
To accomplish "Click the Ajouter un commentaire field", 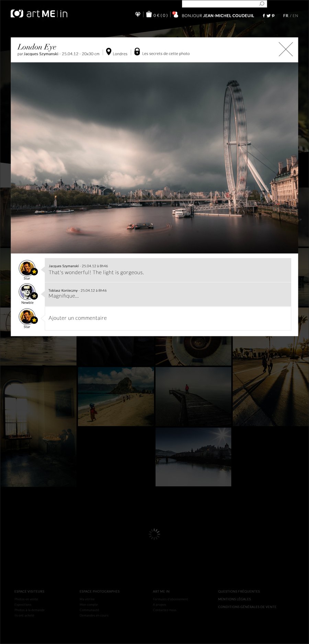I will click(x=168, y=318).
